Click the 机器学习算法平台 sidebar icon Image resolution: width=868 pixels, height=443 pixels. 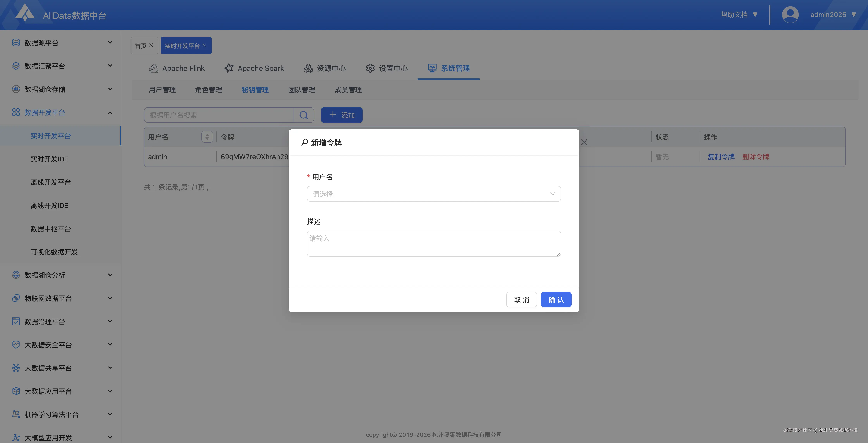(x=16, y=414)
